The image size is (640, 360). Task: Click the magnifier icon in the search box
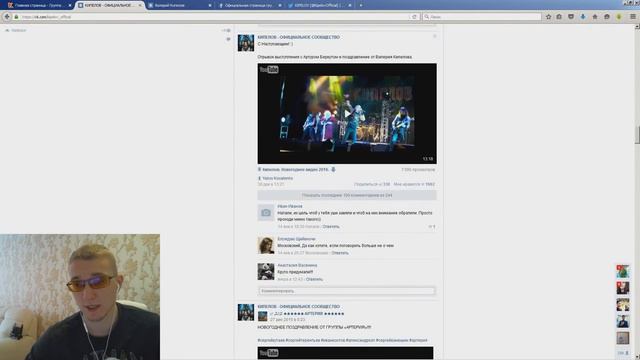[427, 17]
